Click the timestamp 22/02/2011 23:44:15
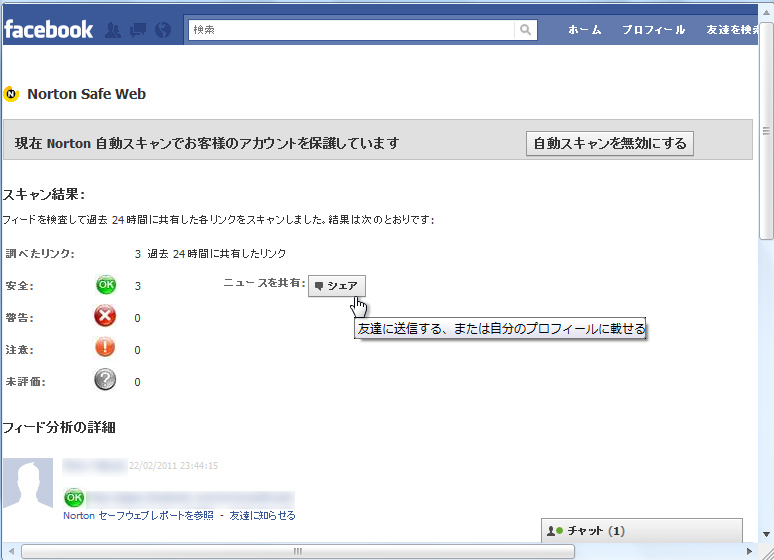This screenshot has height=560, width=774. 173,466
